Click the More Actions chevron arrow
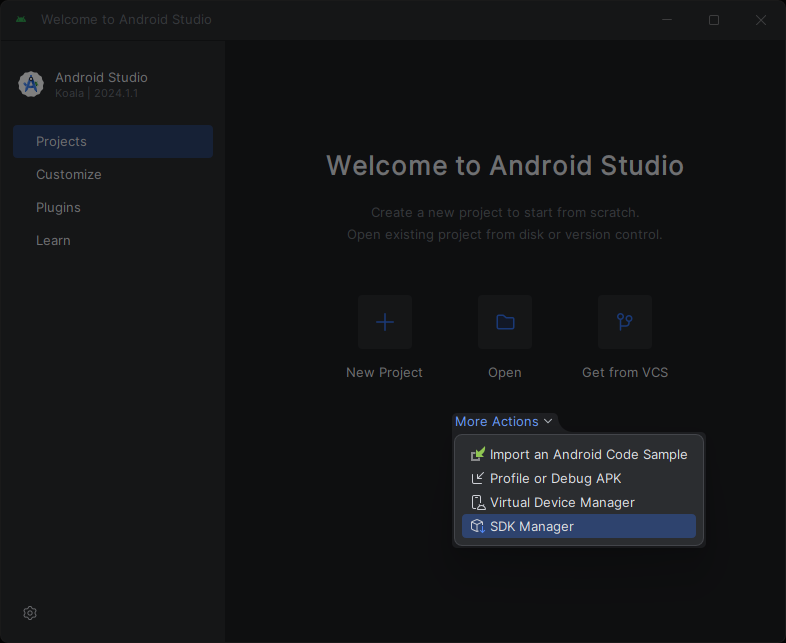The image size is (786, 643). click(548, 421)
